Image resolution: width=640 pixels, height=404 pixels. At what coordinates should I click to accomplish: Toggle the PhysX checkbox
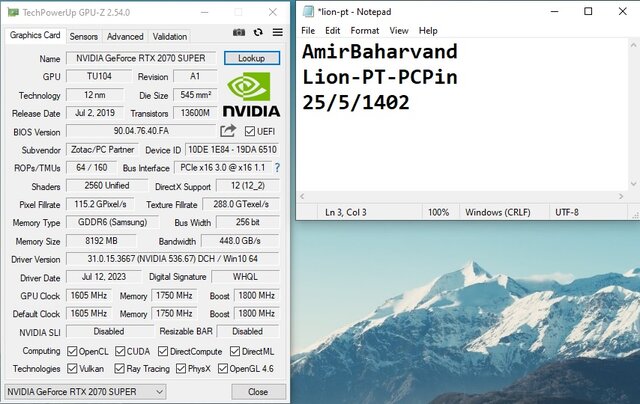[181, 368]
